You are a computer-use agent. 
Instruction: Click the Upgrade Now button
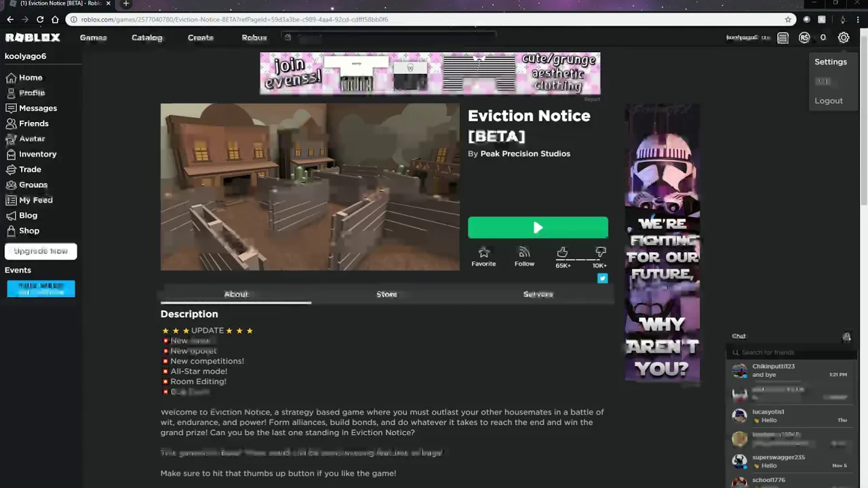[41, 251]
